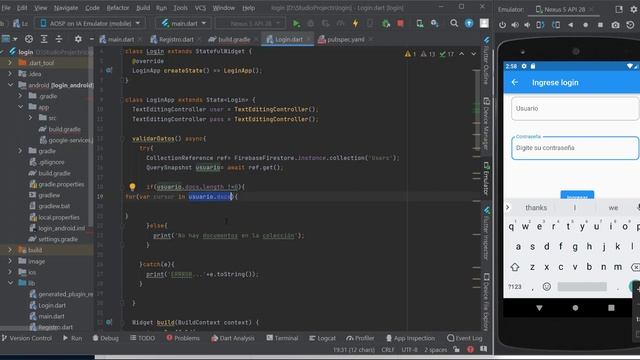
Task: Click Collapse All icon in Project panel
Action: (x=59, y=39)
